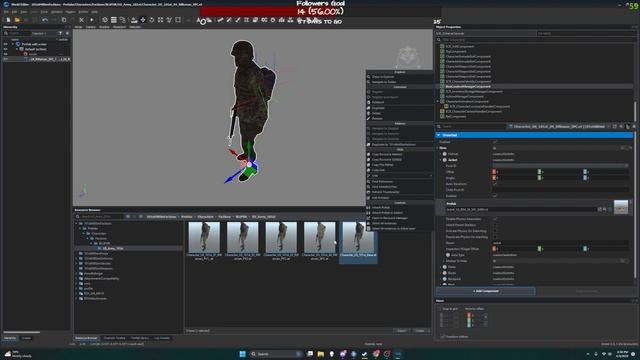Collapse the default layer in Hierarchy
The height and width of the screenshot is (360, 640).
point(17,49)
